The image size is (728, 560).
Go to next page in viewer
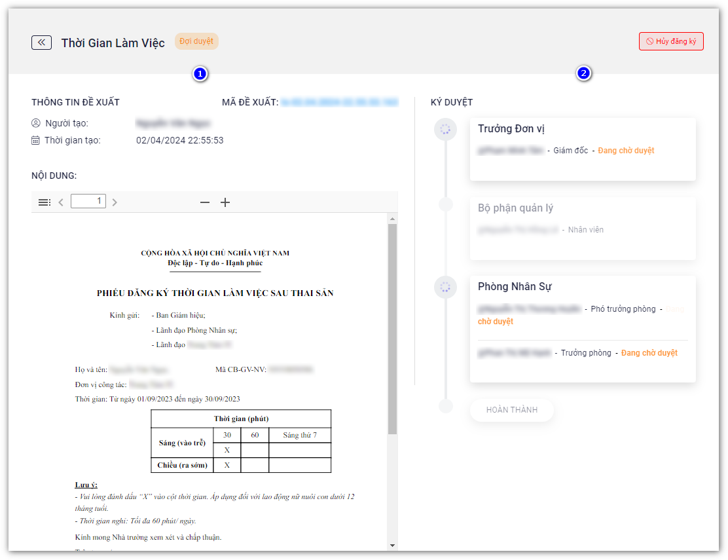click(x=115, y=202)
